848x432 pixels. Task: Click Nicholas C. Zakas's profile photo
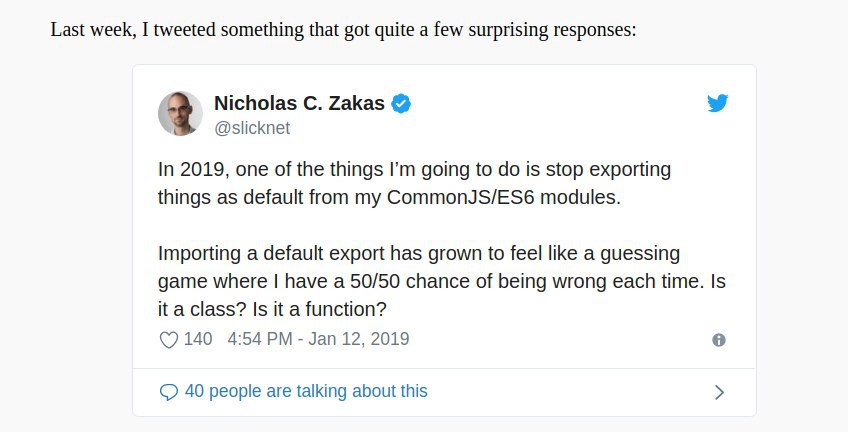pos(181,113)
